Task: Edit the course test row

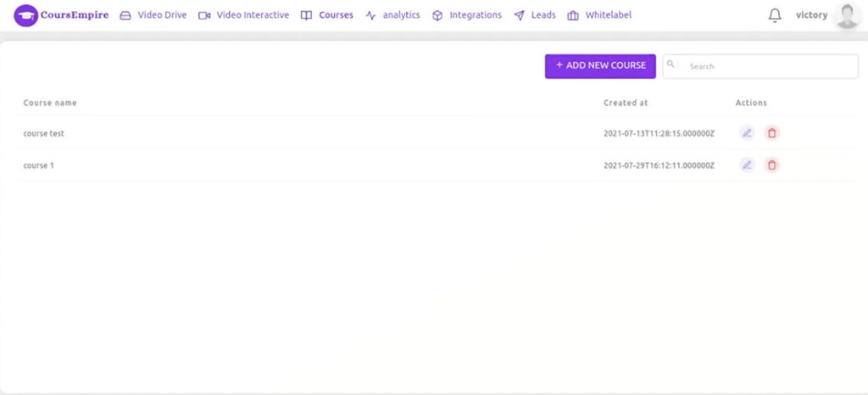Action: (x=748, y=133)
